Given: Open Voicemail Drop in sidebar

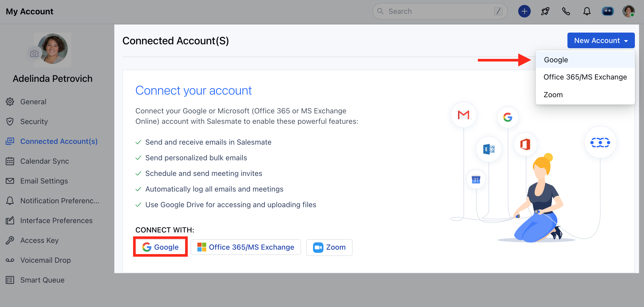Looking at the screenshot, I should click(x=45, y=260).
